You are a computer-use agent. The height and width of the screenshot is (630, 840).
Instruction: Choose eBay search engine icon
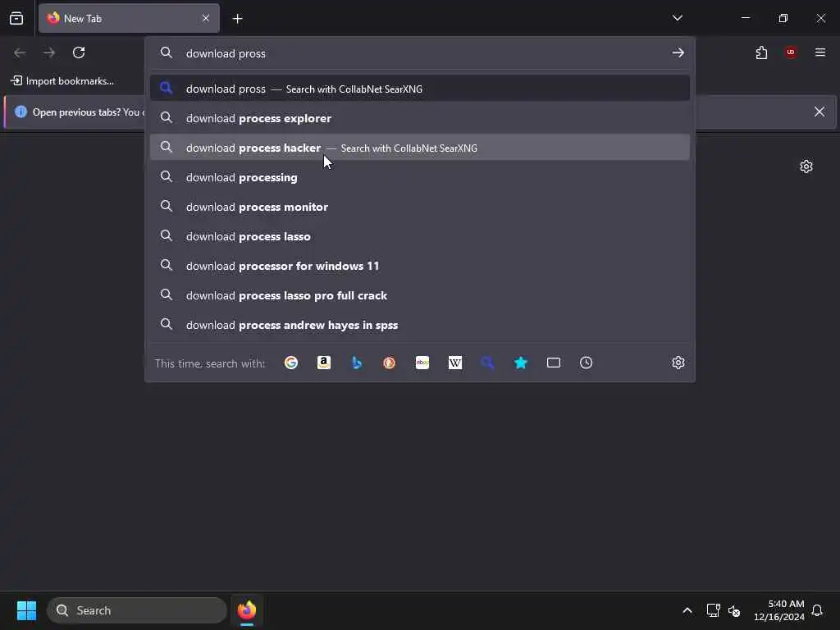[422, 363]
